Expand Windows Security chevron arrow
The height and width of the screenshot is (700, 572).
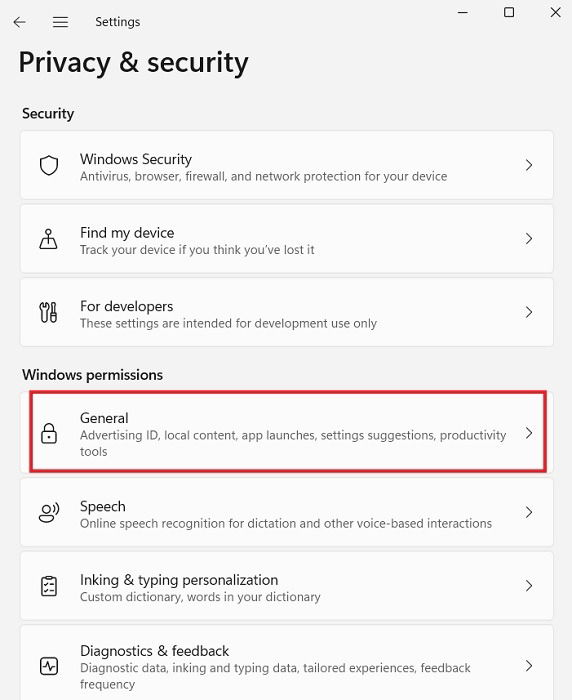click(529, 165)
